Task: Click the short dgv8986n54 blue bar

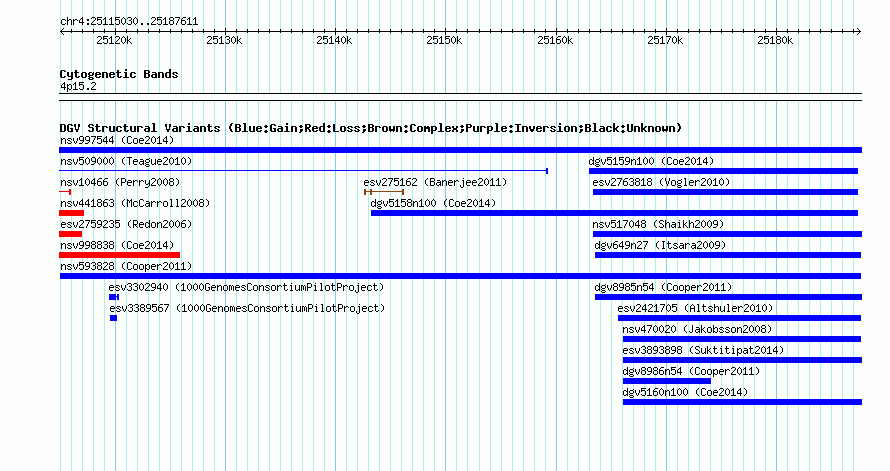Action: (666, 381)
